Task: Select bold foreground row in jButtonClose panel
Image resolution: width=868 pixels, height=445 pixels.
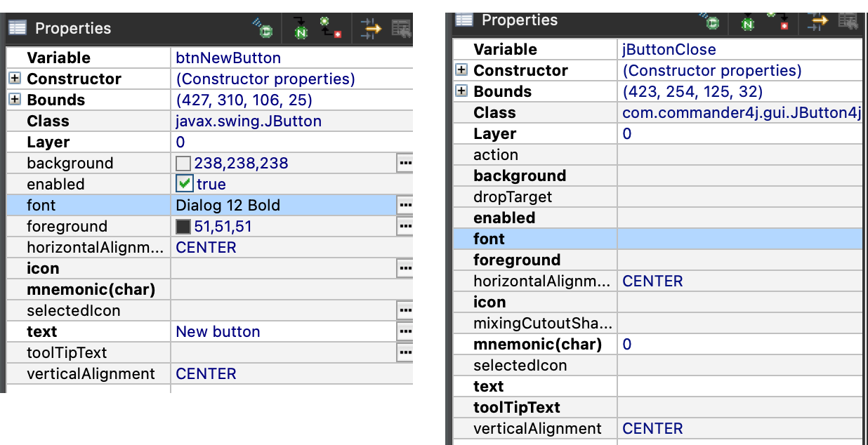Action: point(657,260)
